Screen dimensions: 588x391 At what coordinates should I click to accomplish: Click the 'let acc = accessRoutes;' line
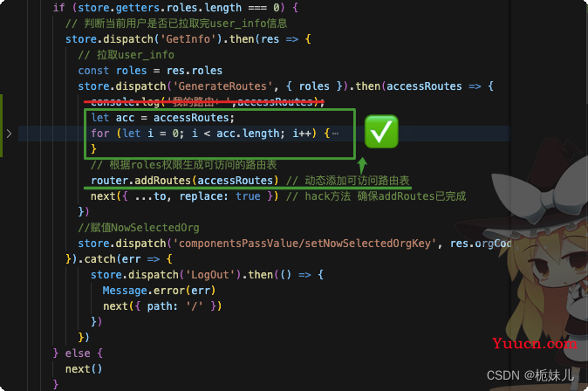pyautogui.click(x=163, y=118)
